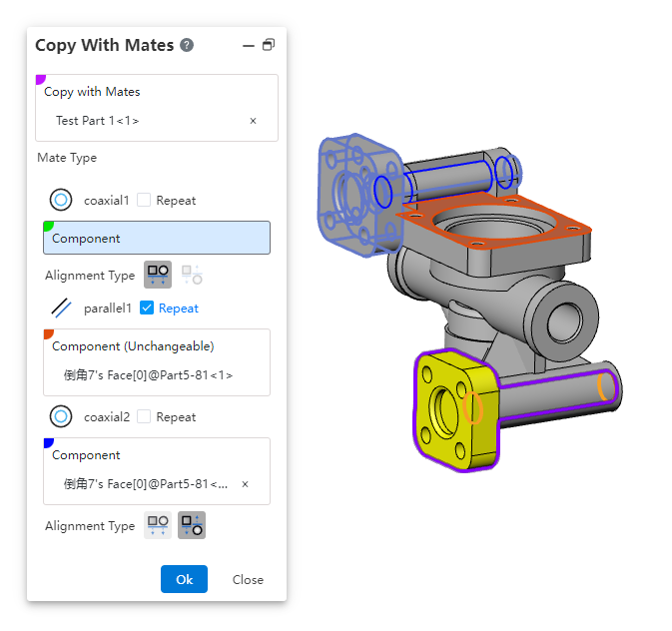This screenshot has width=672, height=631.
Task: Minimize the Copy With Mates dialog
Action: tap(249, 46)
